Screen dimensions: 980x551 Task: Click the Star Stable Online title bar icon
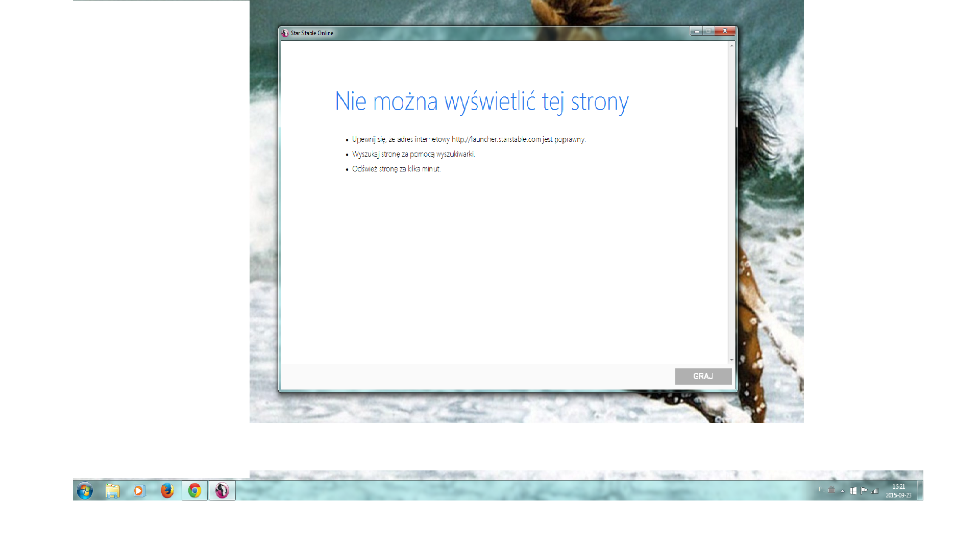tap(285, 33)
